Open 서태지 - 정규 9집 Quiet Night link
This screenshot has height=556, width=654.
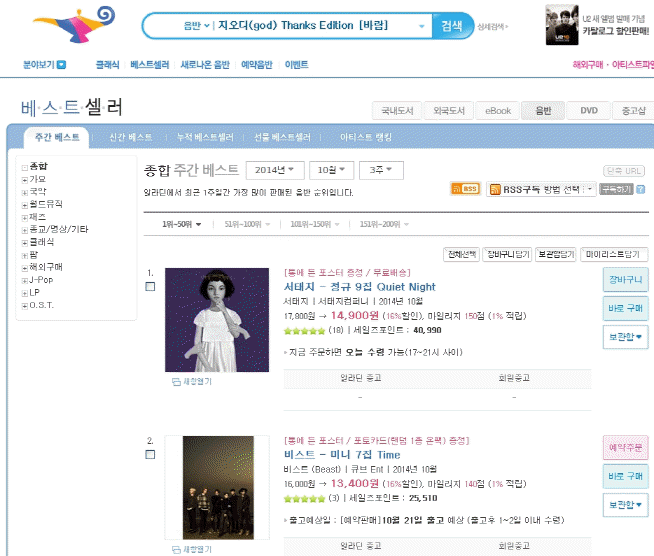(360, 287)
